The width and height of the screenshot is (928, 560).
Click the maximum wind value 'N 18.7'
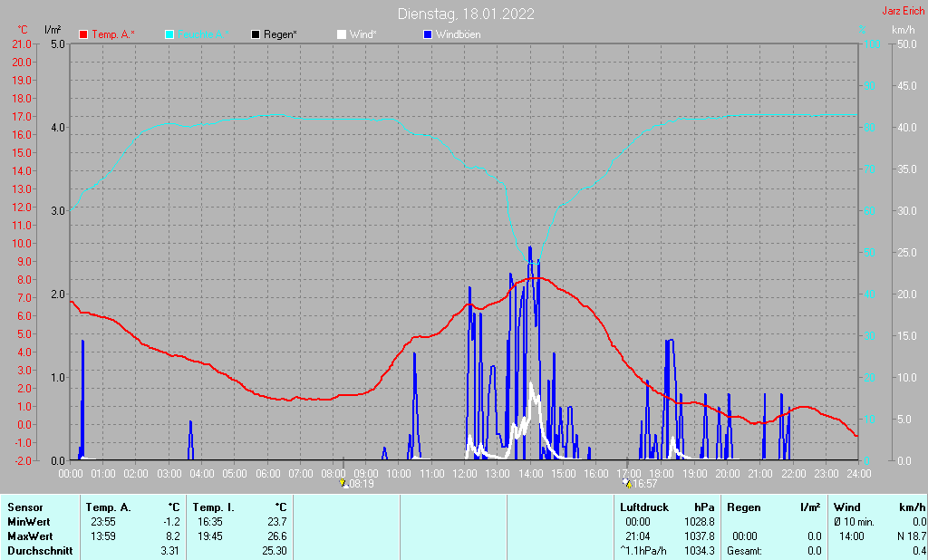click(912, 536)
